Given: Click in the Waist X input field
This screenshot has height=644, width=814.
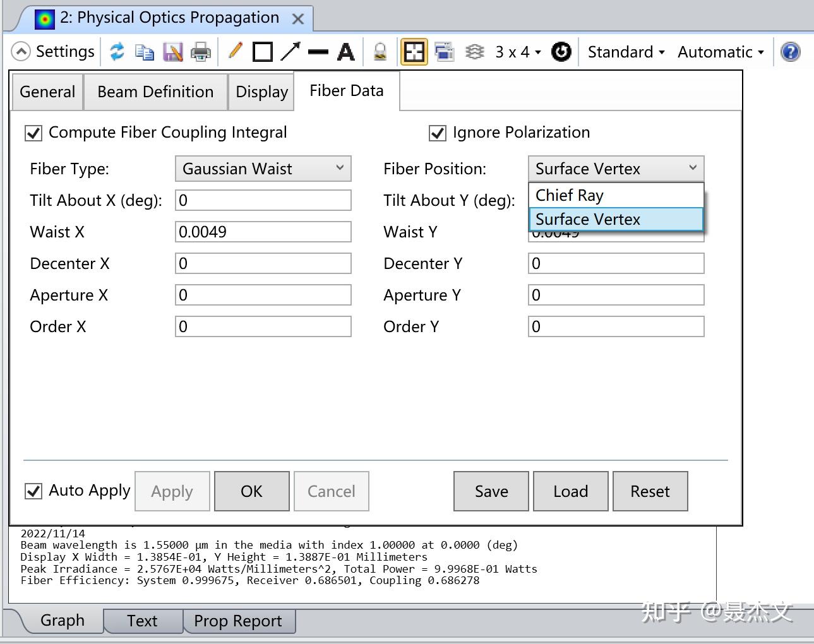Looking at the screenshot, I should point(263,232).
